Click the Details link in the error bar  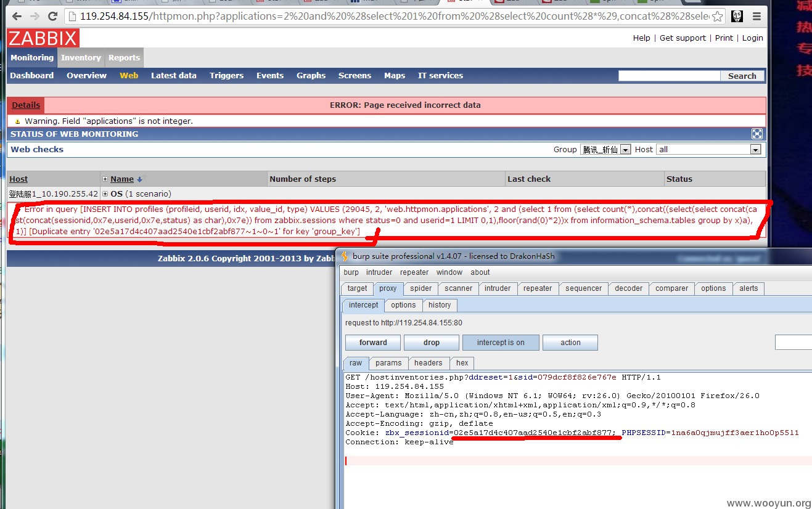pos(26,105)
